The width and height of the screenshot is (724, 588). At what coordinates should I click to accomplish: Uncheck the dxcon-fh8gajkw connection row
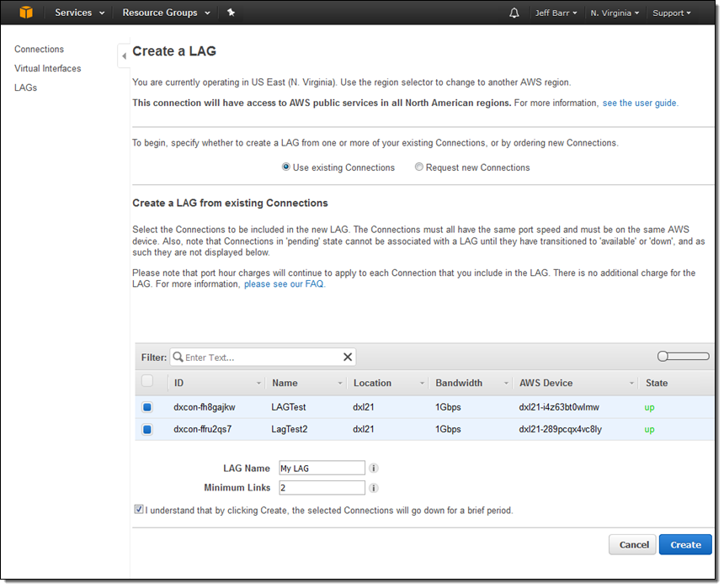pyautogui.click(x=147, y=407)
